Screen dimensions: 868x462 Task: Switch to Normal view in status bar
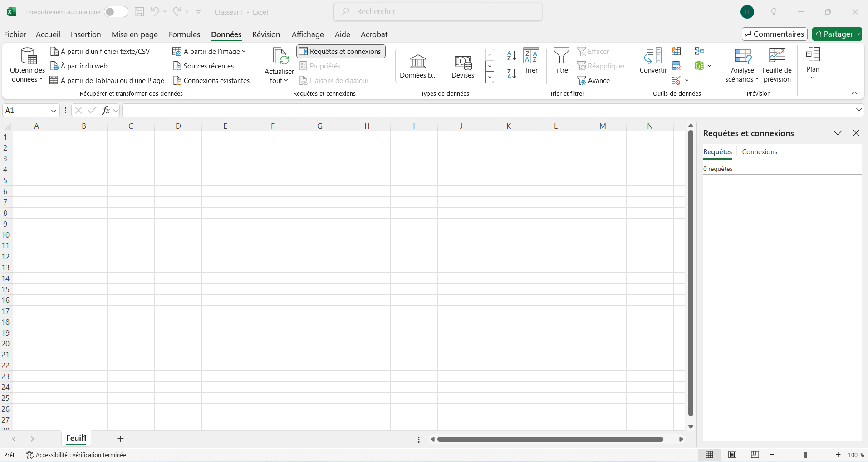[709, 455]
